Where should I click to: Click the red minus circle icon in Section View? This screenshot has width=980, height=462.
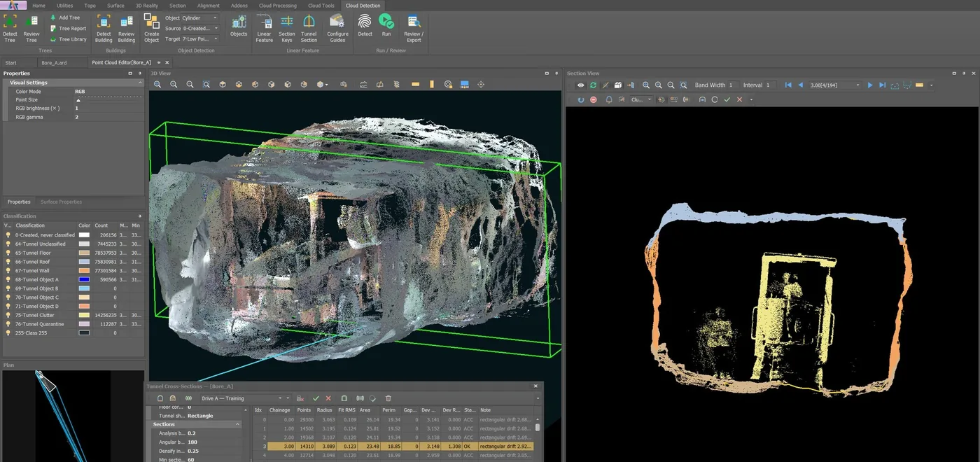pyautogui.click(x=594, y=100)
